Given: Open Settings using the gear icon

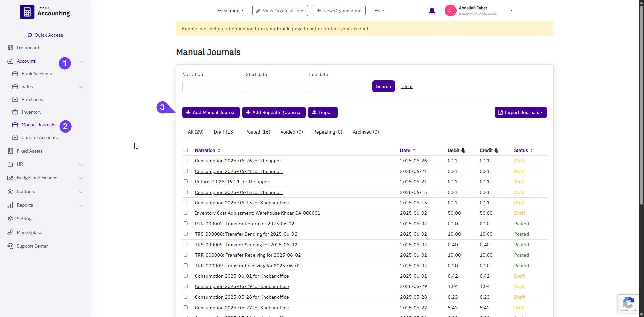Looking at the screenshot, I should click(x=10, y=219).
